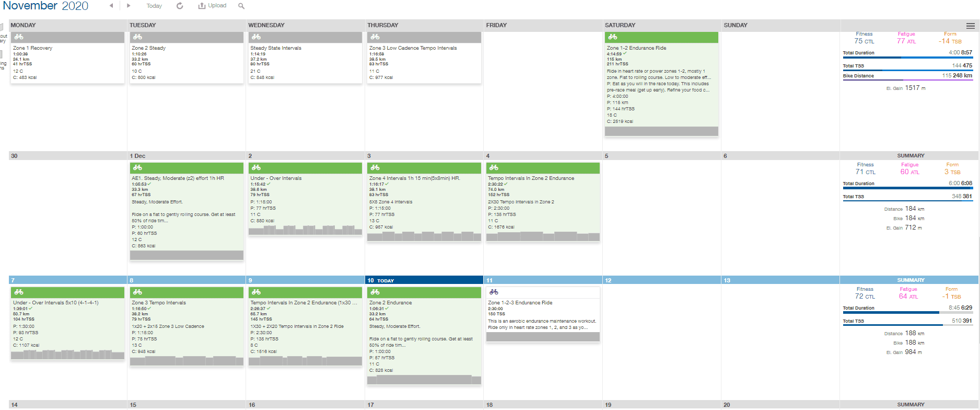
Task: Click bike icon on Zone 1-2-3 Endurance Ride
Action: pyautogui.click(x=494, y=292)
